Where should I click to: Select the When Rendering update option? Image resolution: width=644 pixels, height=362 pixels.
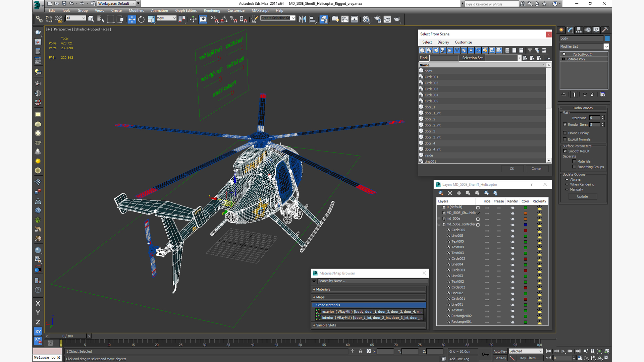567,184
